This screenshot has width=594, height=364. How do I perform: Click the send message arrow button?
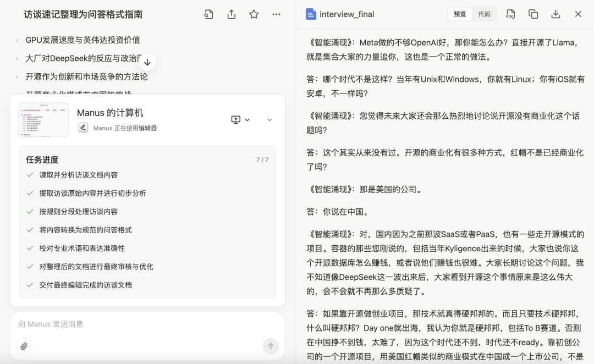(x=271, y=346)
